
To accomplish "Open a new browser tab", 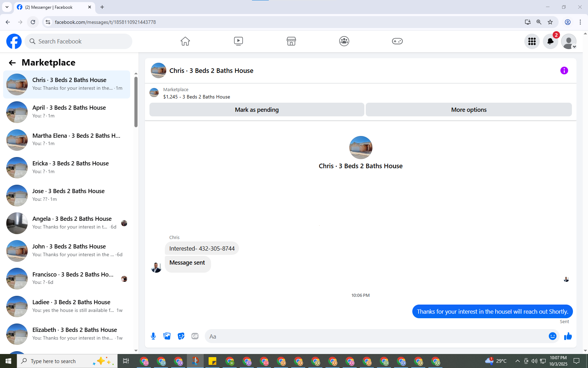I will [102, 7].
